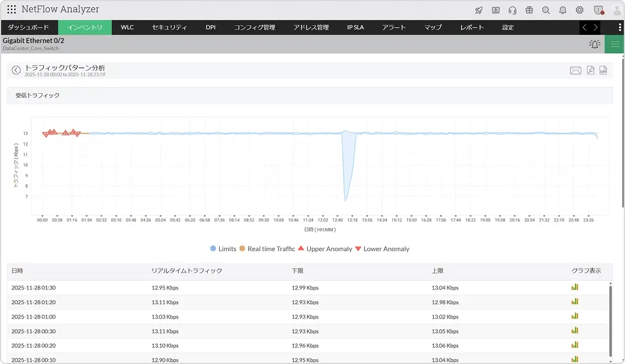Click the 13.03 Kbps traffic value
Screen dimensions: 625x364
coord(165,317)
